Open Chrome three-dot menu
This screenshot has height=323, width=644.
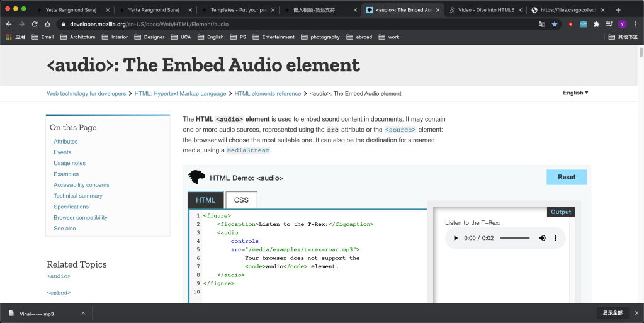pos(635,24)
